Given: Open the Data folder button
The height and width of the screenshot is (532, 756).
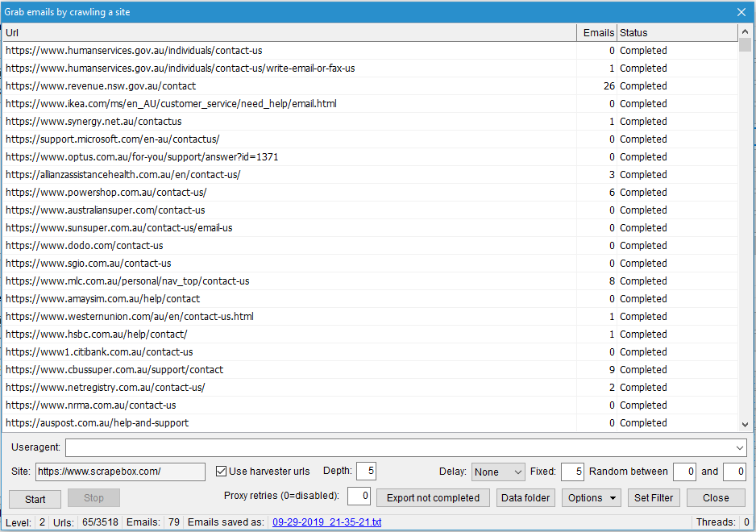Looking at the screenshot, I should [x=525, y=498].
